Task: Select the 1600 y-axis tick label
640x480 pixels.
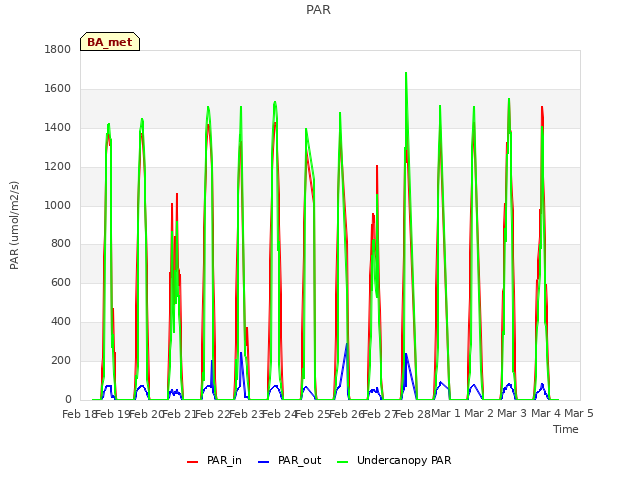Action: pyautogui.click(x=58, y=89)
